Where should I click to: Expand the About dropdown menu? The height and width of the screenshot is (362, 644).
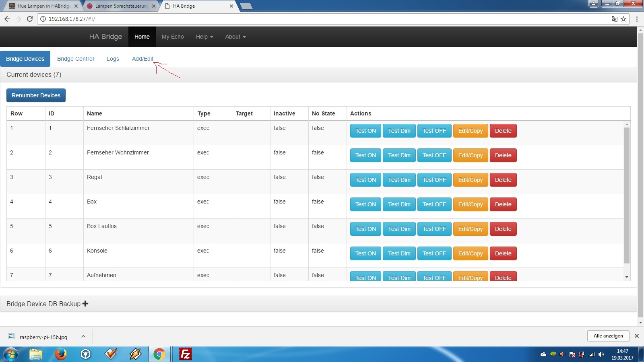[x=235, y=37]
